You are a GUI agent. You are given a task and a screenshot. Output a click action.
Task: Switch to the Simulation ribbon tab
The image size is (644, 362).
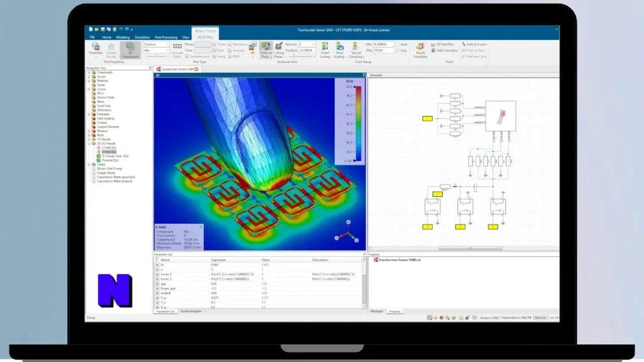142,37
